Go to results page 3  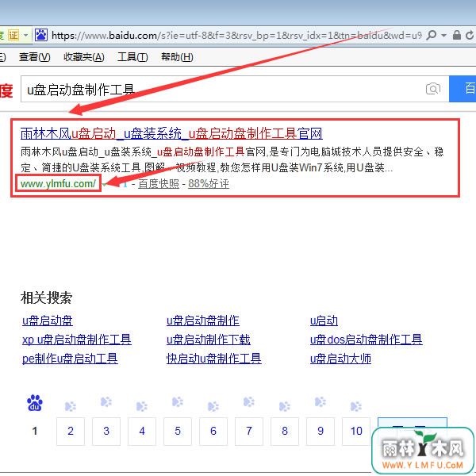pos(106,431)
